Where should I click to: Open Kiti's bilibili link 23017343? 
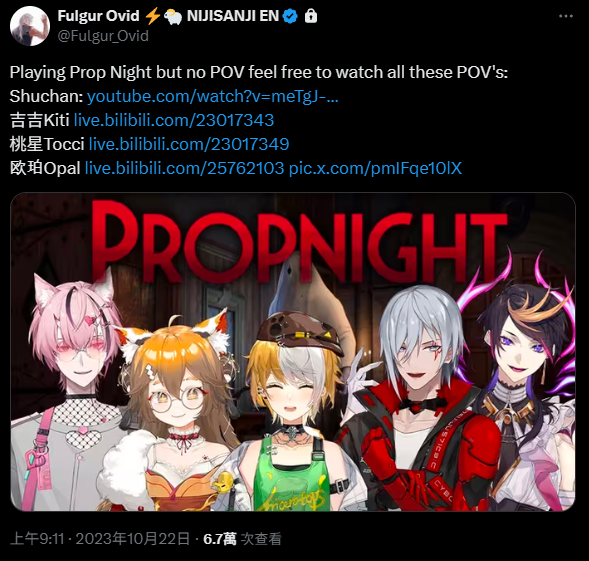tap(174, 120)
